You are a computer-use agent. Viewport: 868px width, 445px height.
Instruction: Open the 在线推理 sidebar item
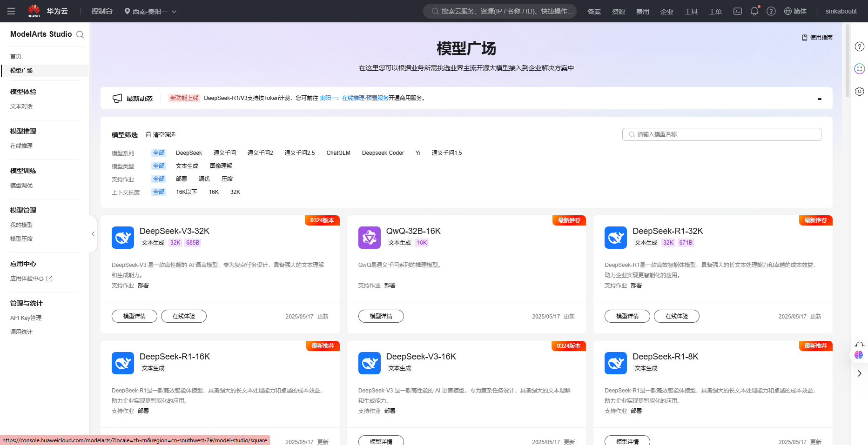tap(21, 146)
